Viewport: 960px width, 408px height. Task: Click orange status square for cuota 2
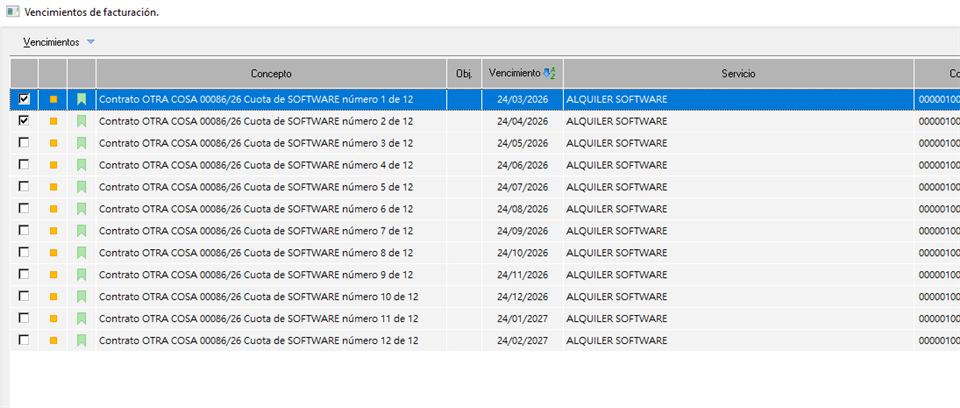coord(53,121)
